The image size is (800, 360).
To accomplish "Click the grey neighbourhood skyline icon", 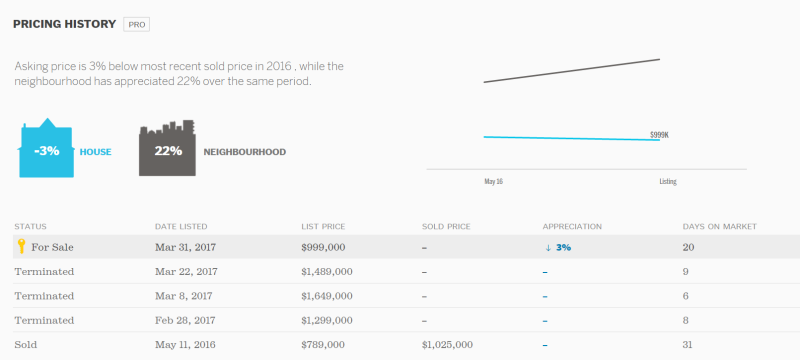I will [x=167, y=148].
